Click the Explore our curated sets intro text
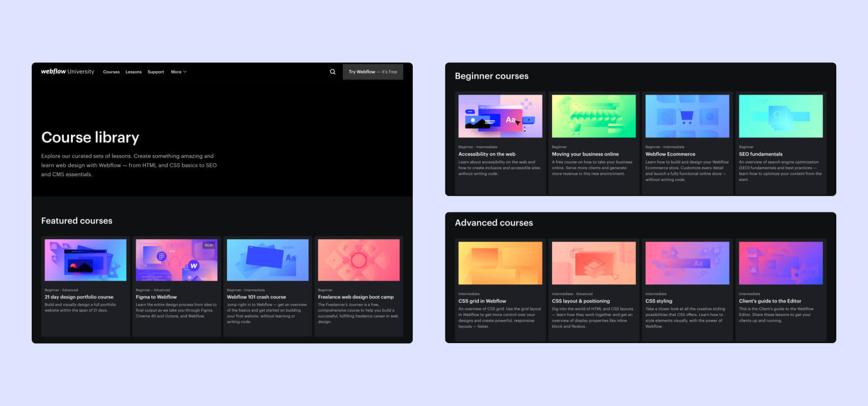The height and width of the screenshot is (406, 868). (129, 165)
